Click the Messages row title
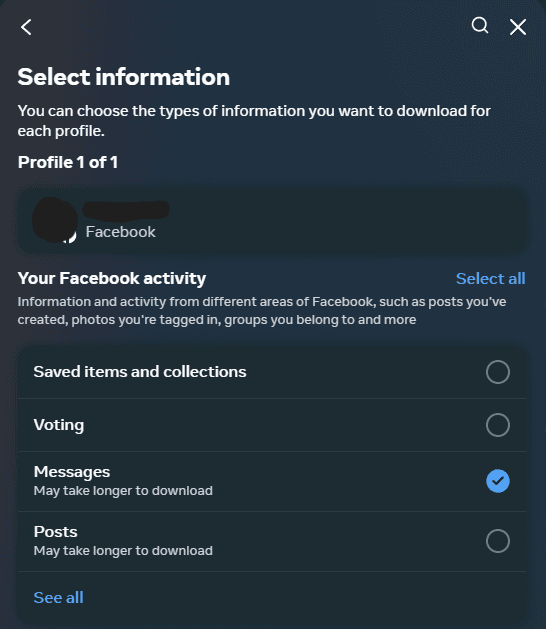Screen dimensions: 546x629 pos(72,472)
